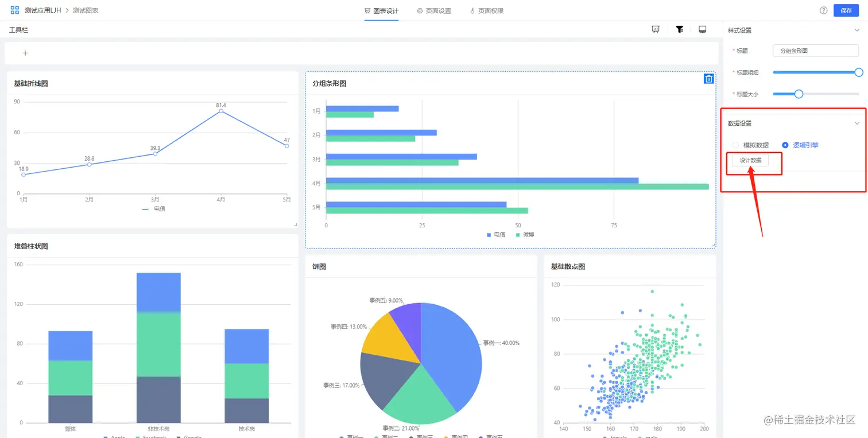This screenshot has width=868, height=438.
Task: Click the 技术岗 stacked column
Action: [247, 376]
